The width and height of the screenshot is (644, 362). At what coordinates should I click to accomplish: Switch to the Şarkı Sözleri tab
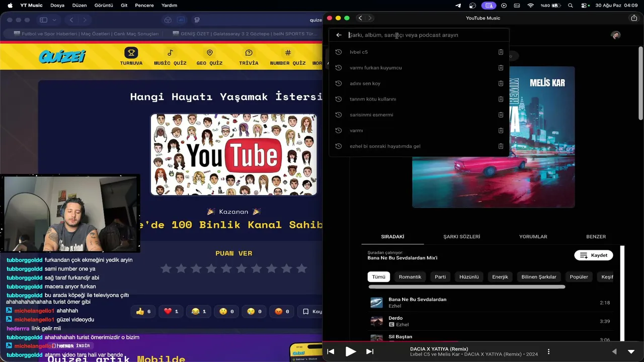[x=461, y=237]
